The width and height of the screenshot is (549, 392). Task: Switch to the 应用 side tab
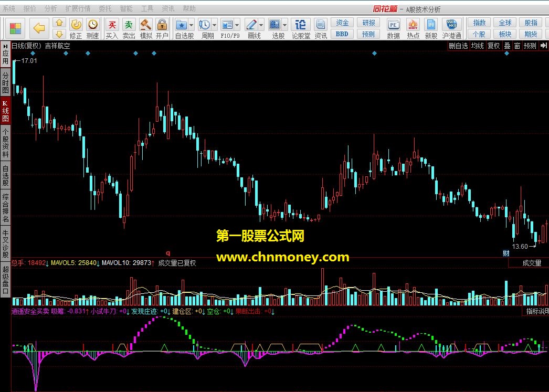pyautogui.click(x=5, y=55)
